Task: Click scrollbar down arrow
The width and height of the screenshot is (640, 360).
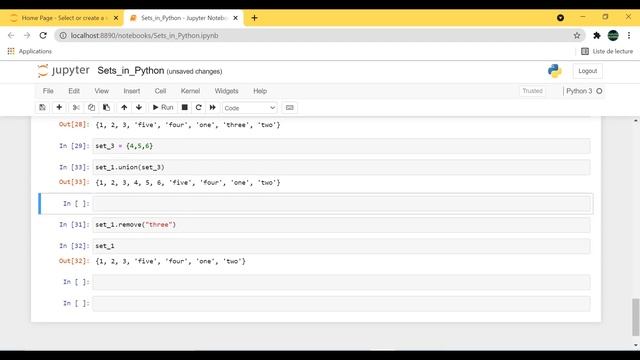Action: 636,345
